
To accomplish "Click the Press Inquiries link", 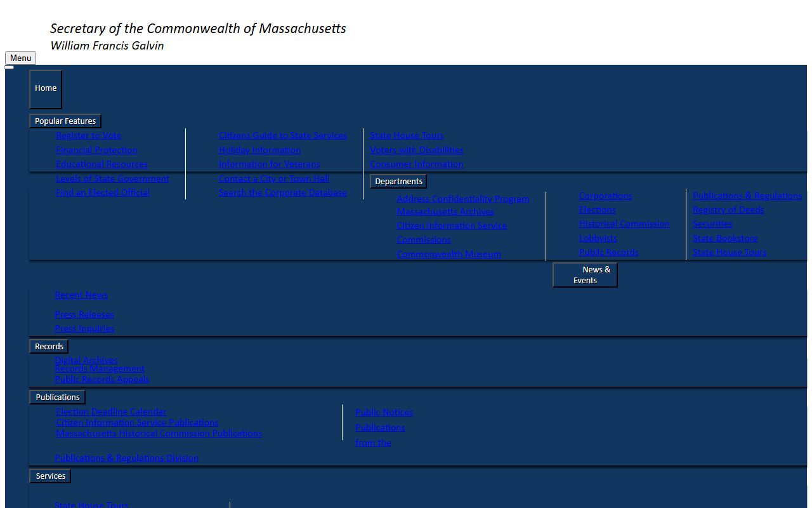I will (84, 328).
